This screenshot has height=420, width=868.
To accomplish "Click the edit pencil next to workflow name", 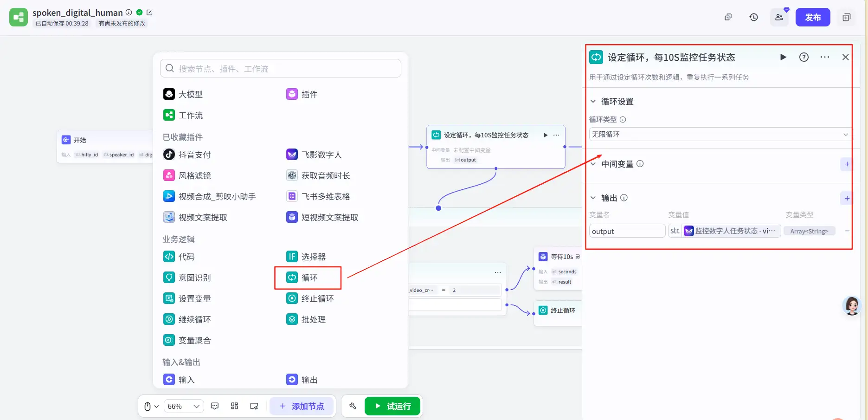I will [x=149, y=13].
